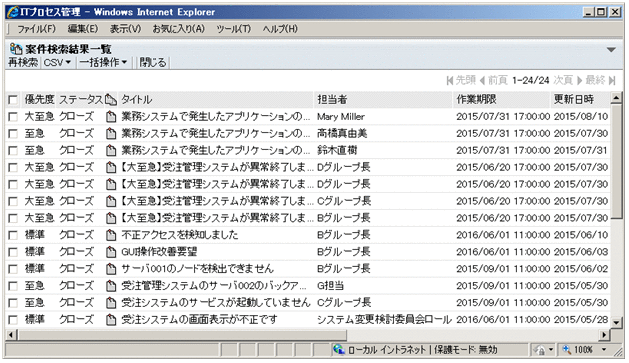This screenshot has width=629, height=363.
Task: Go to previous page 前頁 arrow
Action: [482, 81]
